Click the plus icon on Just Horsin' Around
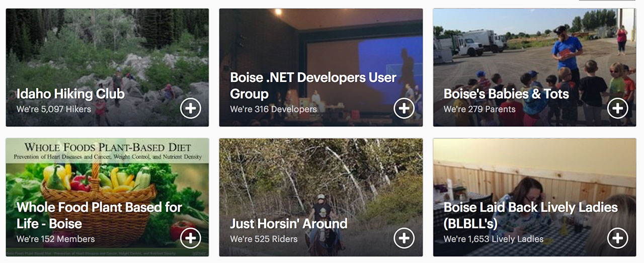 click(404, 238)
